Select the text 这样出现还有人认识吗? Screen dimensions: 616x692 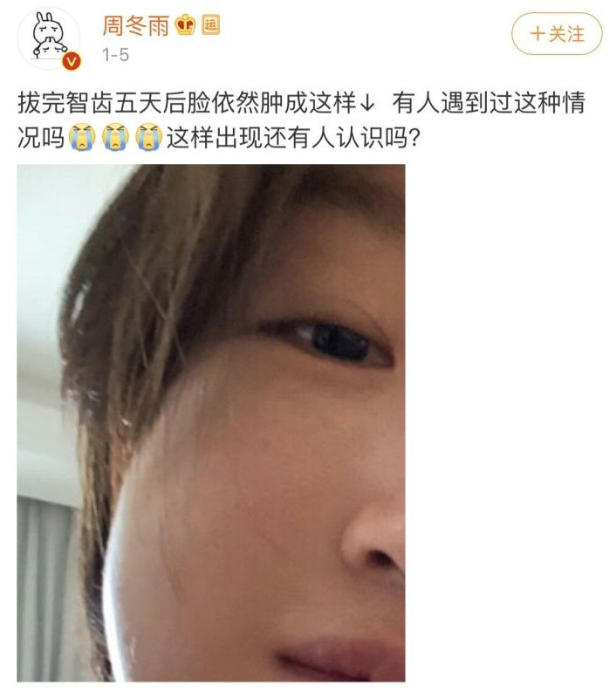pyautogui.click(x=293, y=138)
